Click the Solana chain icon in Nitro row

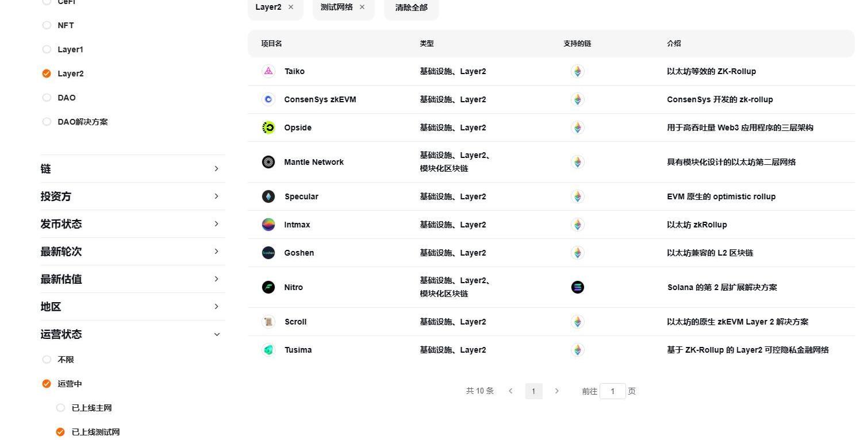578,287
